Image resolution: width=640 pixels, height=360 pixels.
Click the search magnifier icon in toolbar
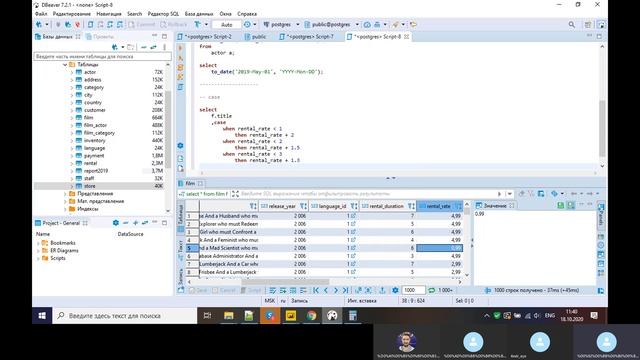[x=571, y=24]
